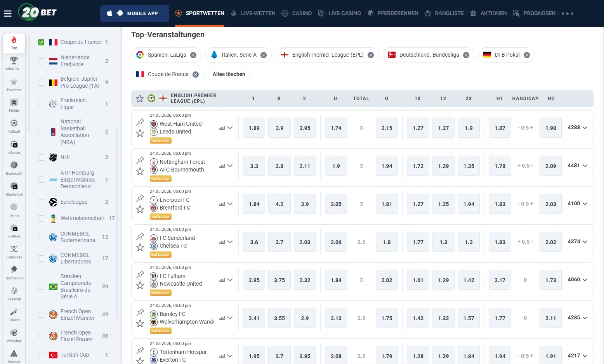Screen dimensions: 604x364
Task: Open Rangliste tab
Action: tap(444, 13)
